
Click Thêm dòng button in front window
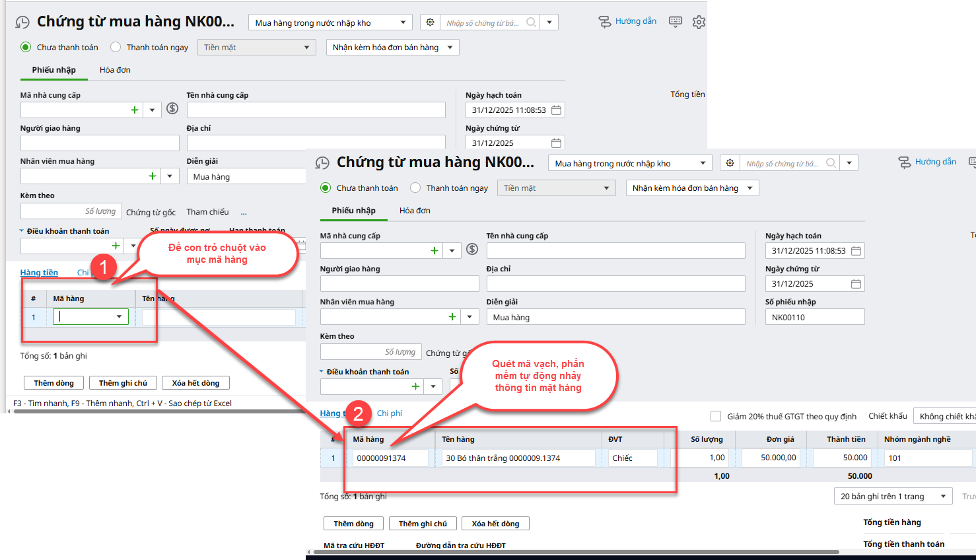pos(353,524)
